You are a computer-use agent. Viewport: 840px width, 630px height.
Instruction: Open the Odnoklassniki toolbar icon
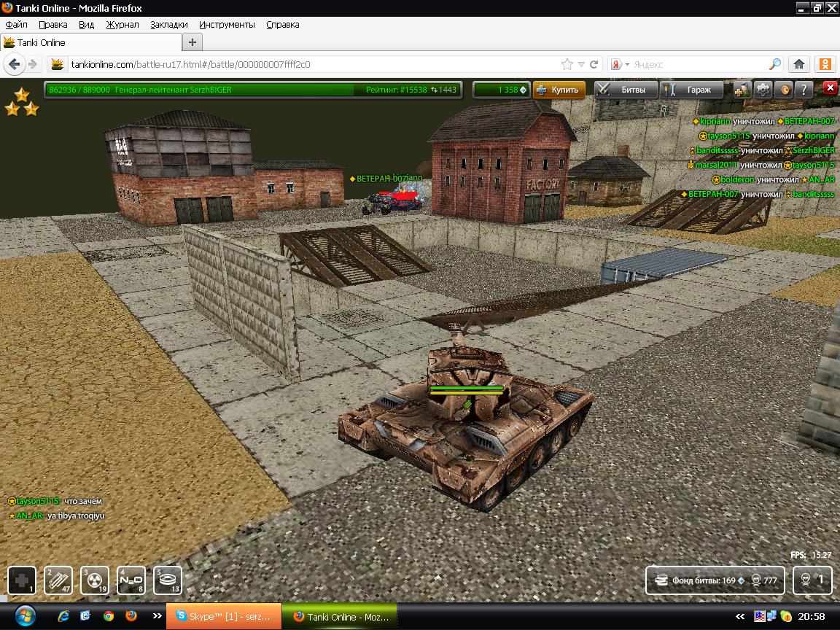[x=825, y=64]
